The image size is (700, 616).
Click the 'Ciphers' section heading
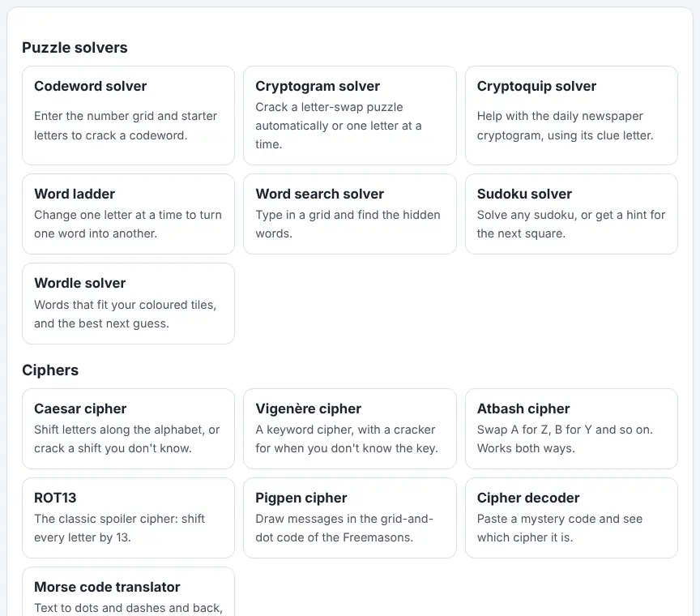(x=50, y=370)
